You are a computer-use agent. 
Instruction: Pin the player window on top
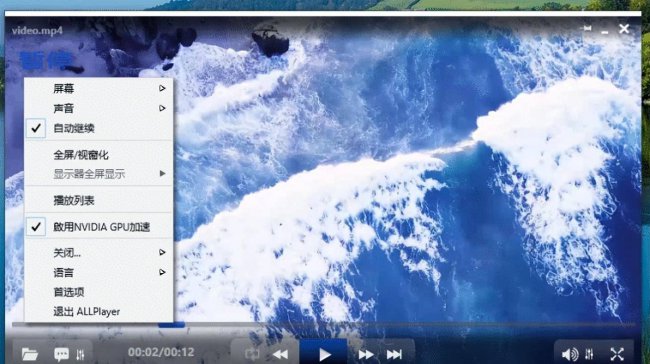tap(587, 28)
